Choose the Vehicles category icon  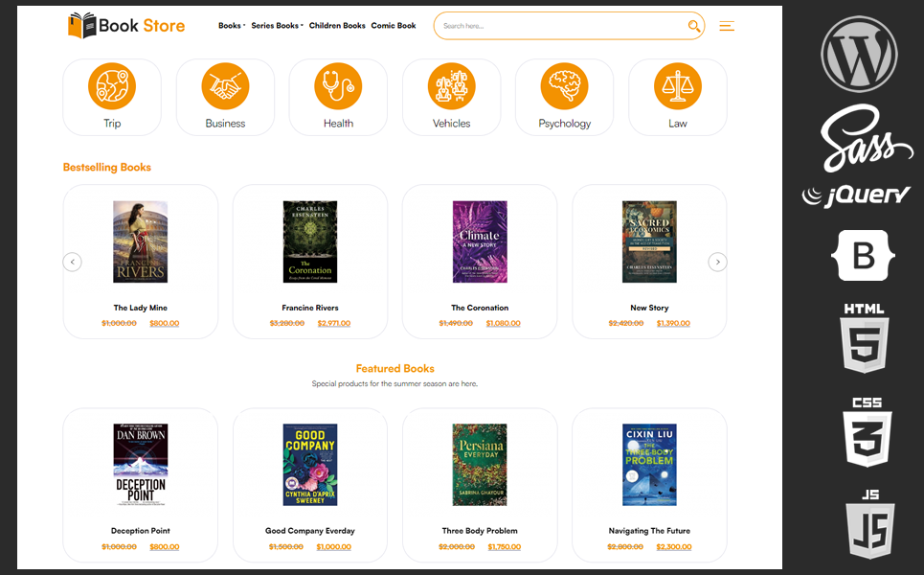pos(451,86)
